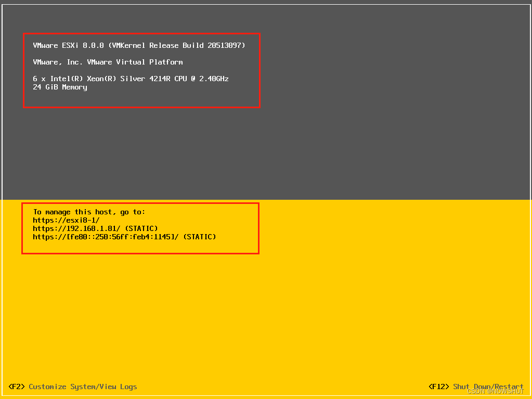Click the Intel Xeon Silver 4214R CPU line
Image resolution: width=532 pixels, height=399 pixels.
click(131, 79)
